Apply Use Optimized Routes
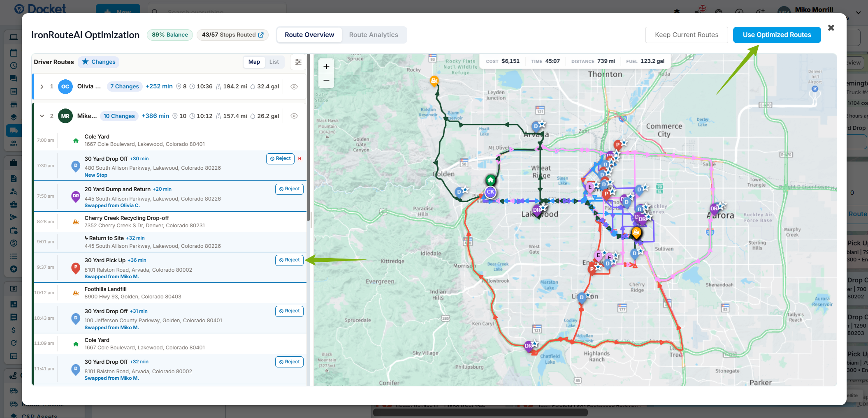The image size is (868, 418). click(x=777, y=35)
